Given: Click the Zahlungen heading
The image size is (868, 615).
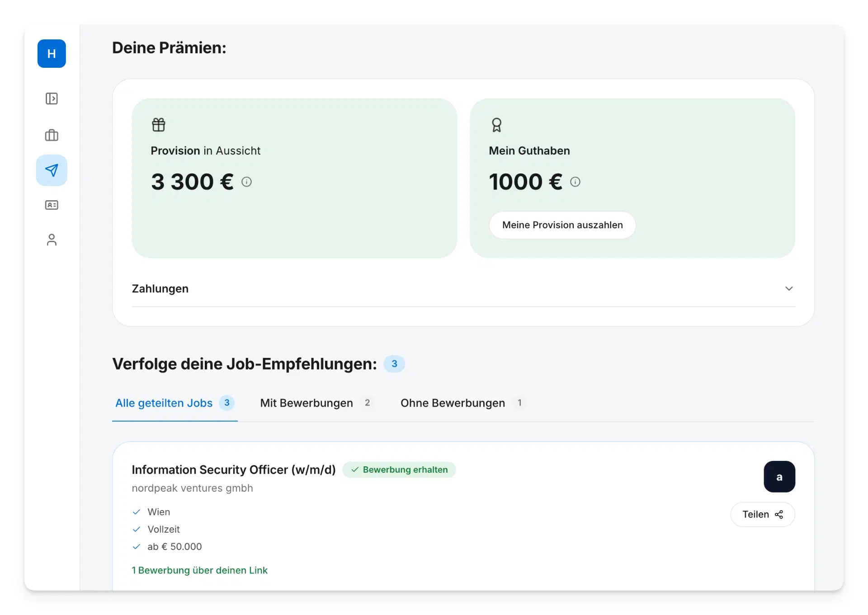Looking at the screenshot, I should click(x=160, y=288).
